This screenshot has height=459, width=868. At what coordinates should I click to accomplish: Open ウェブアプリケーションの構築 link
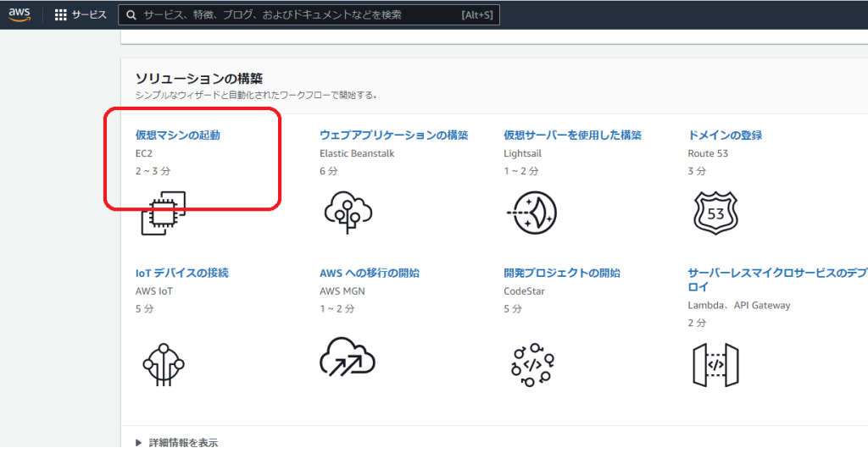(x=393, y=135)
